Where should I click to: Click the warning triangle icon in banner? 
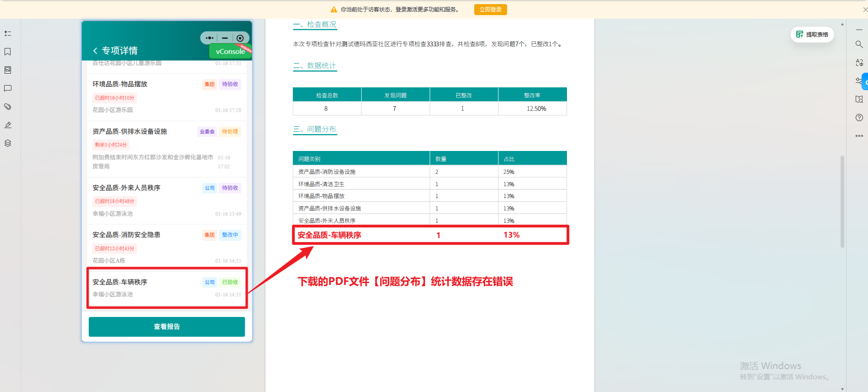point(333,9)
